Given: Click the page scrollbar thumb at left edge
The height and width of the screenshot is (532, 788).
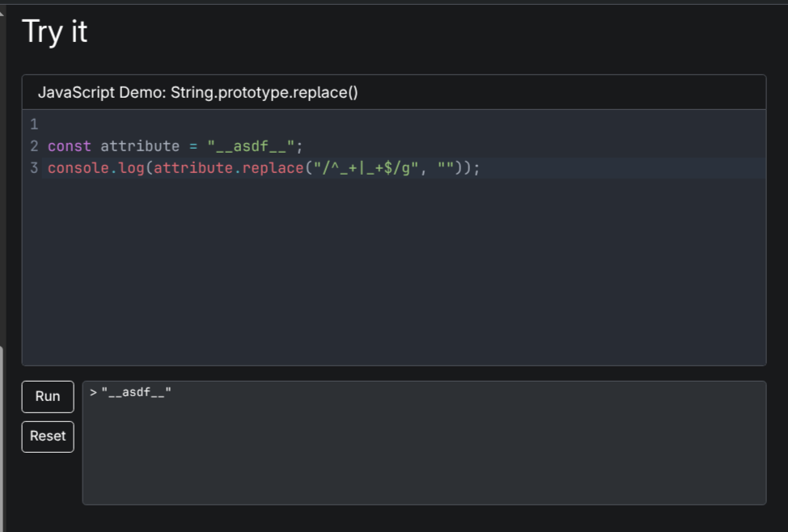Looking at the screenshot, I should [2, 437].
